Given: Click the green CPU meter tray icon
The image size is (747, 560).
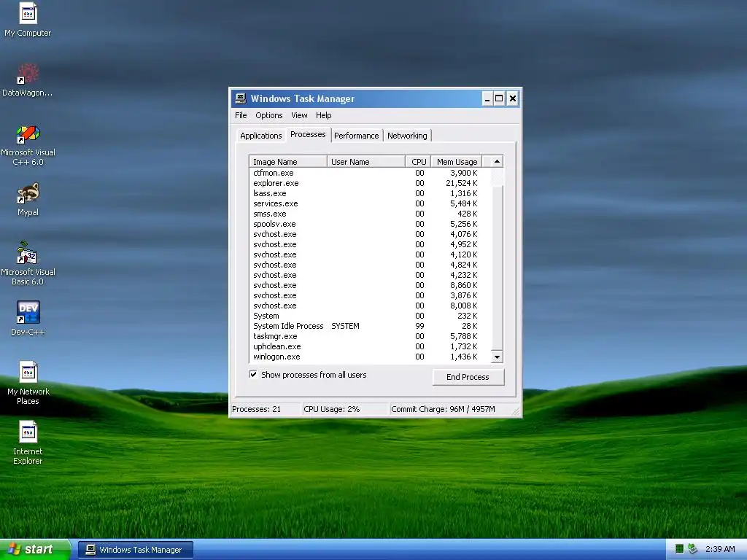Looking at the screenshot, I should pyautogui.click(x=680, y=549).
